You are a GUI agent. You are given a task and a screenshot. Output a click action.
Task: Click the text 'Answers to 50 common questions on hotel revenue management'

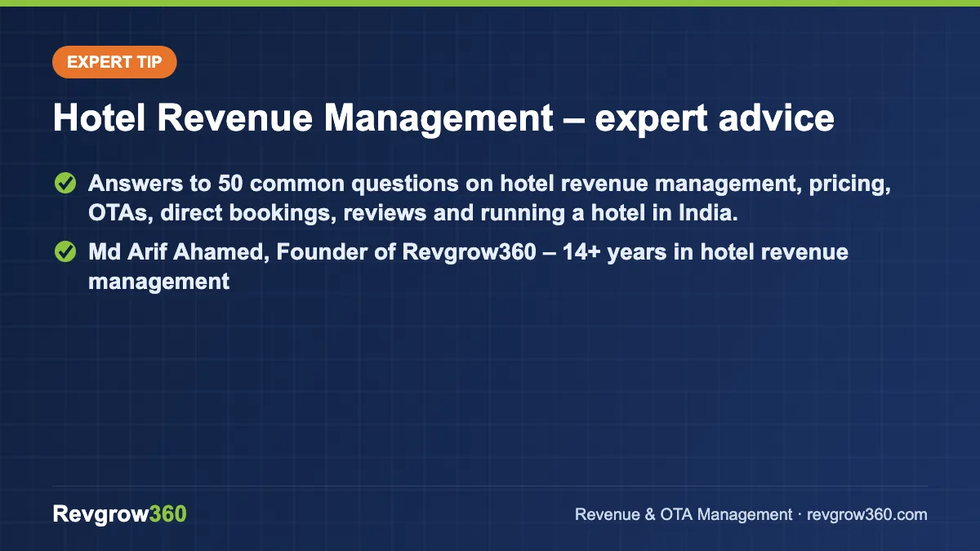442,184
